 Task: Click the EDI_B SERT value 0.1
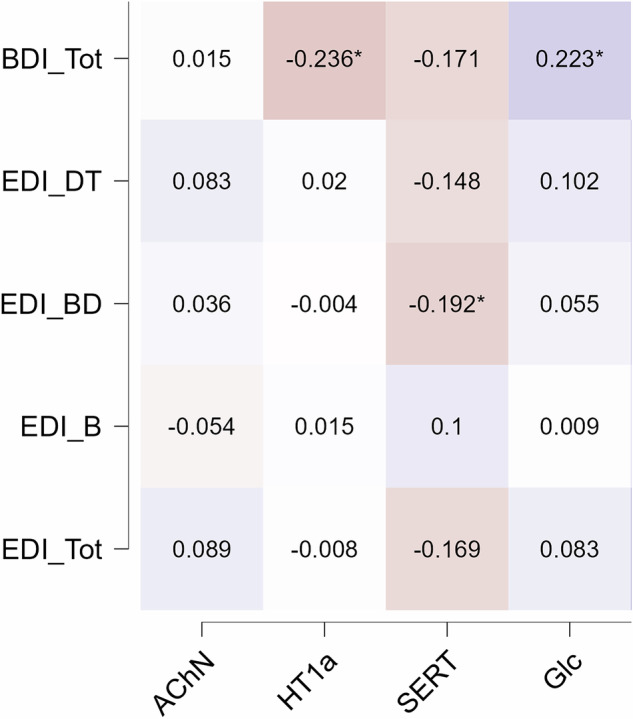[x=446, y=427]
